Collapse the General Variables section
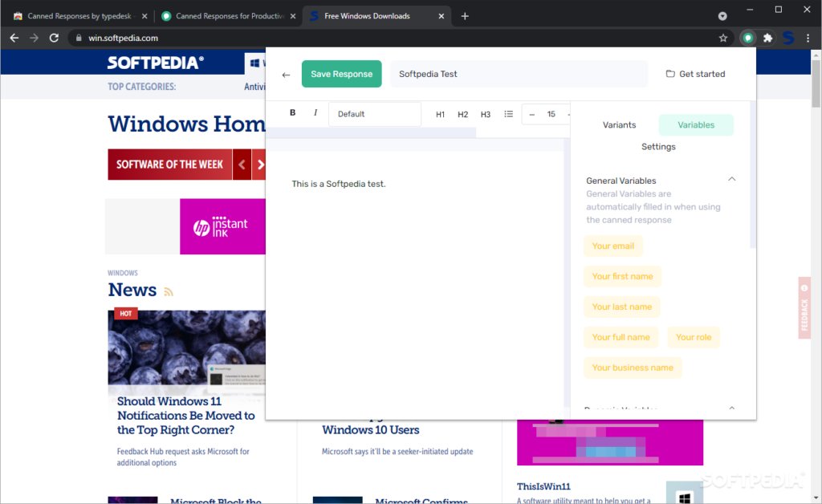 tap(732, 179)
